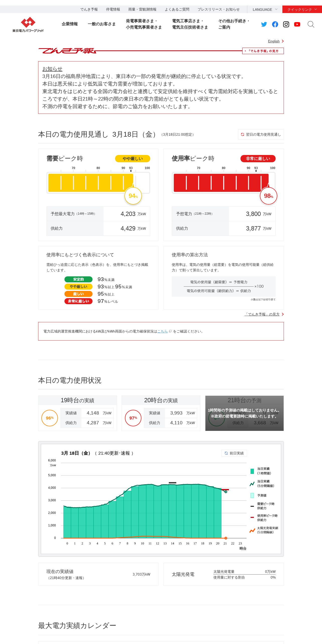Click the 4,148 万kW actual value
Screen dimensions: 322x644
point(99,413)
